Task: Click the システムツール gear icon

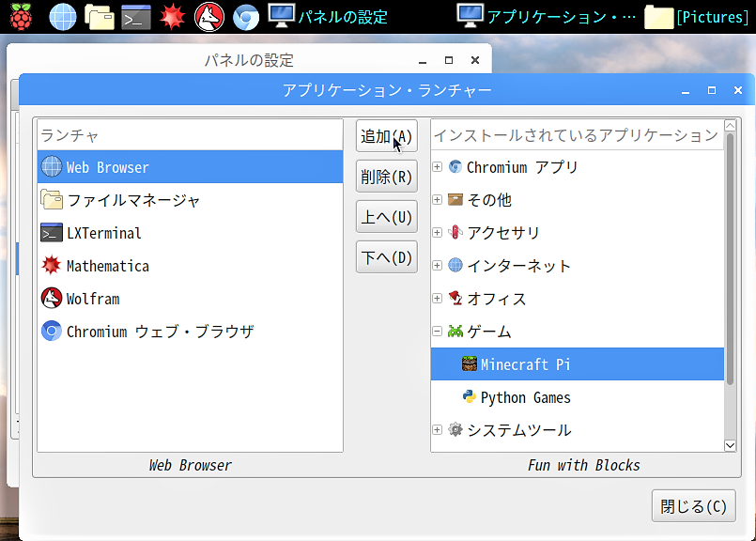Action: tap(455, 429)
